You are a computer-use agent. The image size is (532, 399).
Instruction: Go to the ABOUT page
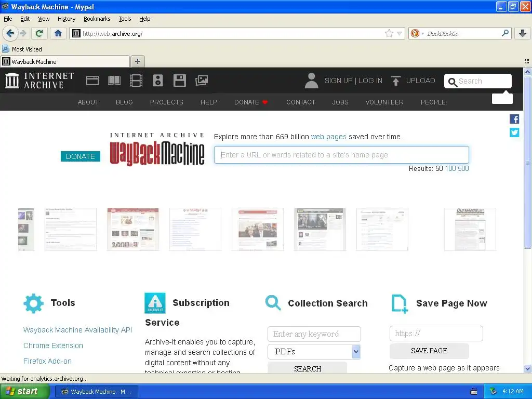pyautogui.click(x=88, y=102)
